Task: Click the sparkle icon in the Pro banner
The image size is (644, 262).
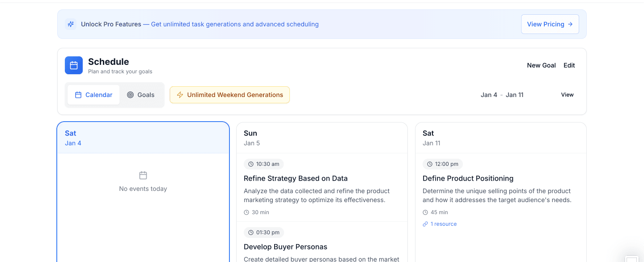Action: [x=71, y=24]
